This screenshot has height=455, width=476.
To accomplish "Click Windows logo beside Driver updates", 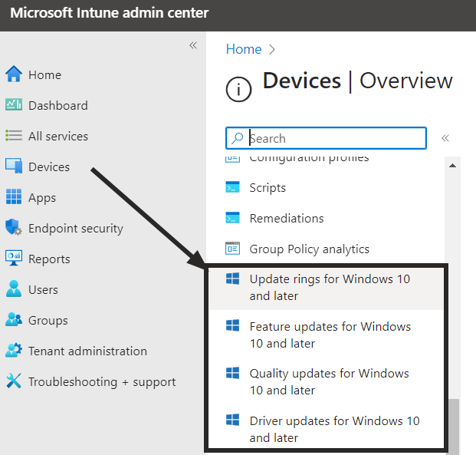I will click(x=232, y=420).
